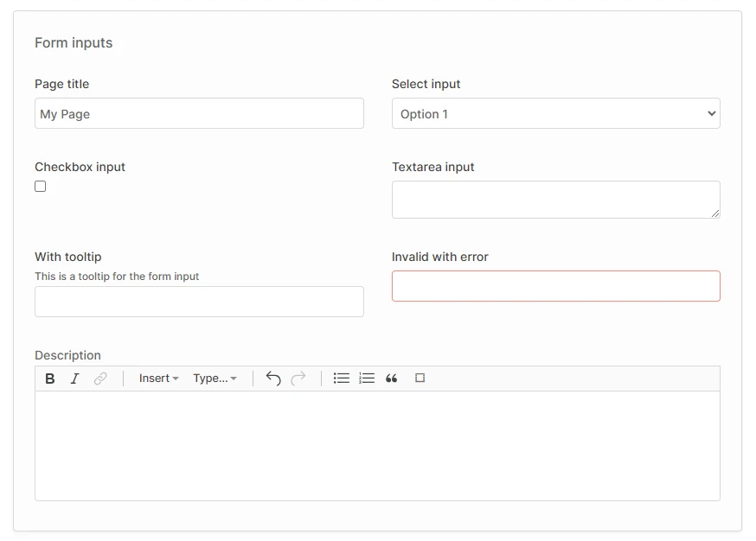Click the link icon in the editor toolbar
Viewport: 756px width, 541px height.
(x=100, y=378)
